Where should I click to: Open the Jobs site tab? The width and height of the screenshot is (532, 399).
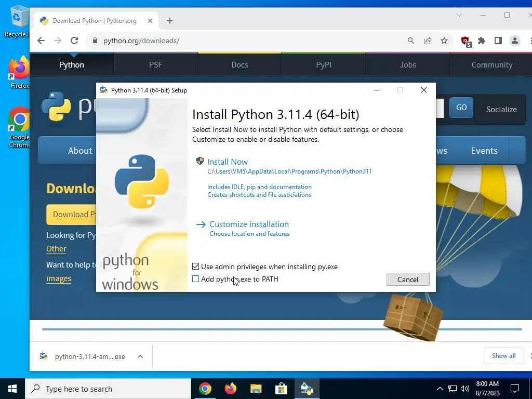[408, 64]
